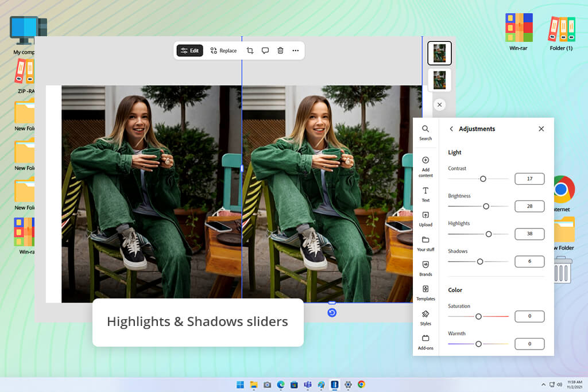Click the Replace button in the image toolbar
Image resolution: width=588 pixels, height=392 pixels.
tap(223, 51)
